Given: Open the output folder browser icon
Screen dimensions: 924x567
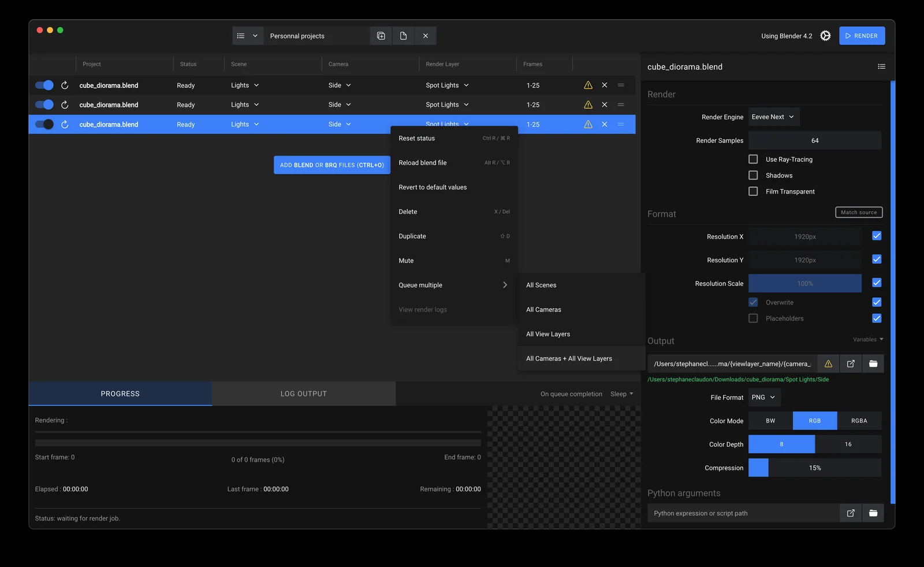Looking at the screenshot, I should click(x=873, y=363).
